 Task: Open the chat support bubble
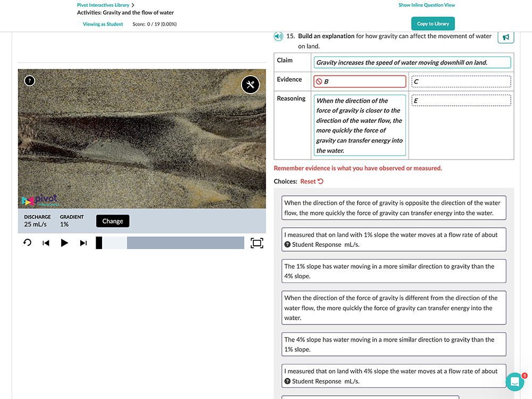pos(514,382)
